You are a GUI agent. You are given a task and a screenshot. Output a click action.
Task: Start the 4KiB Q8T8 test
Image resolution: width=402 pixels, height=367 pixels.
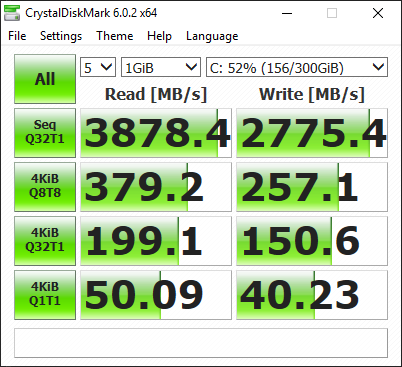[45, 187]
